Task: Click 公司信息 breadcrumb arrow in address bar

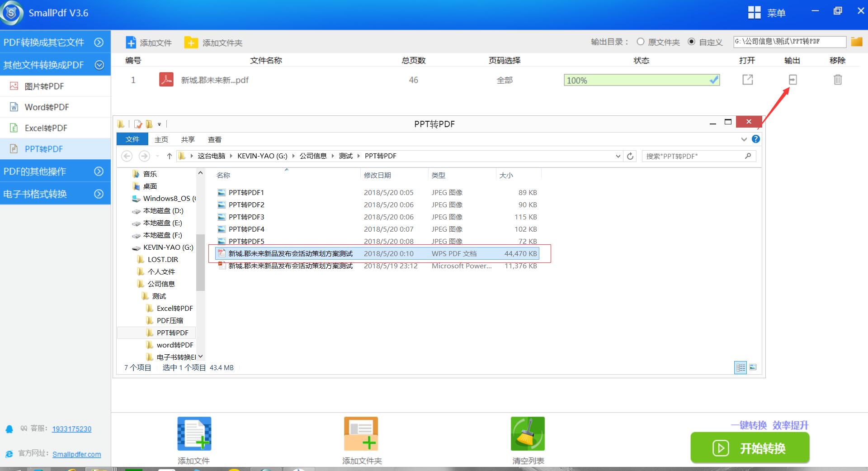Action: pos(333,156)
